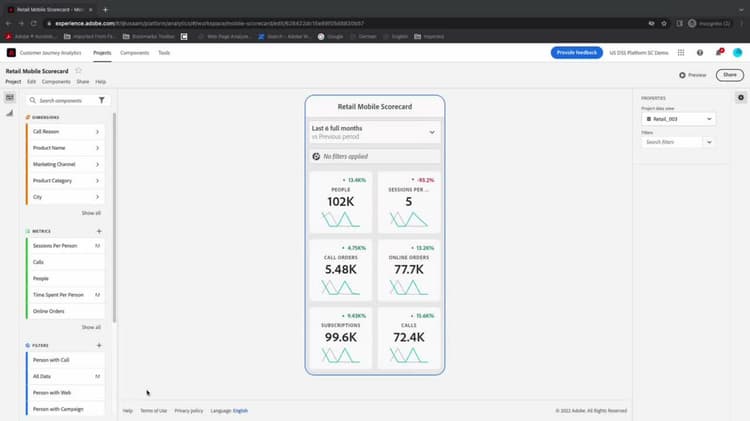The image size is (750, 421).
Task: Open the user profile avatar
Action: [738, 53]
